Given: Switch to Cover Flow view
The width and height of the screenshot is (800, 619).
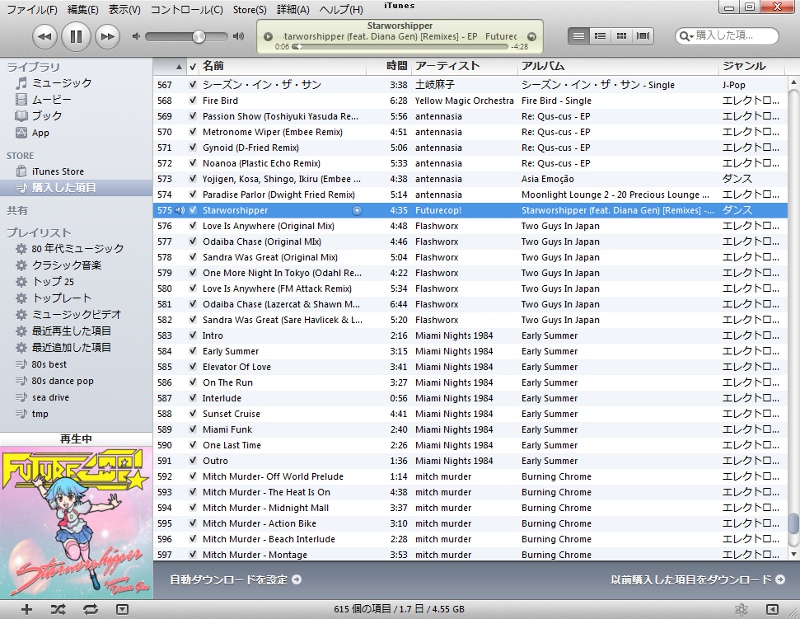Looking at the screenshot, I should point(643,36).
